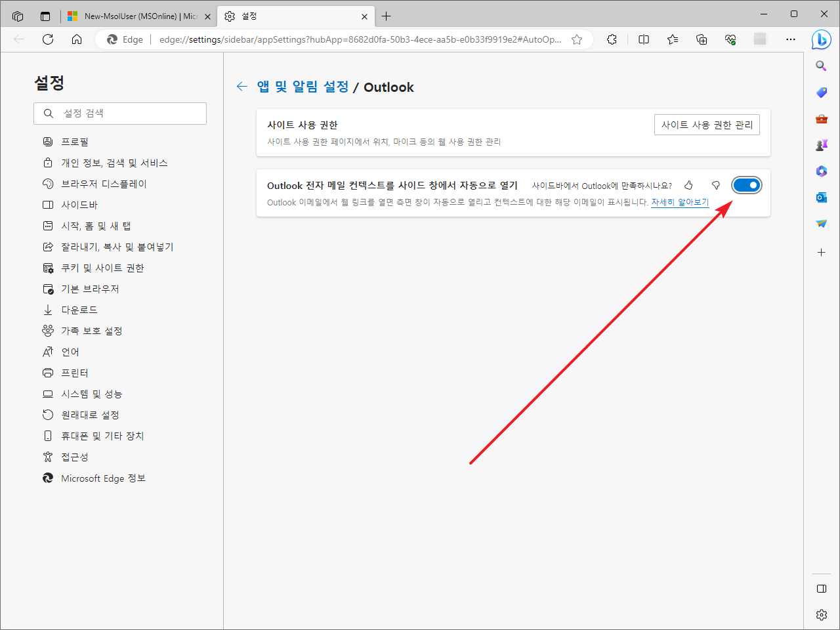Open 가족 보호 설정 section

[x=92, y=331]
